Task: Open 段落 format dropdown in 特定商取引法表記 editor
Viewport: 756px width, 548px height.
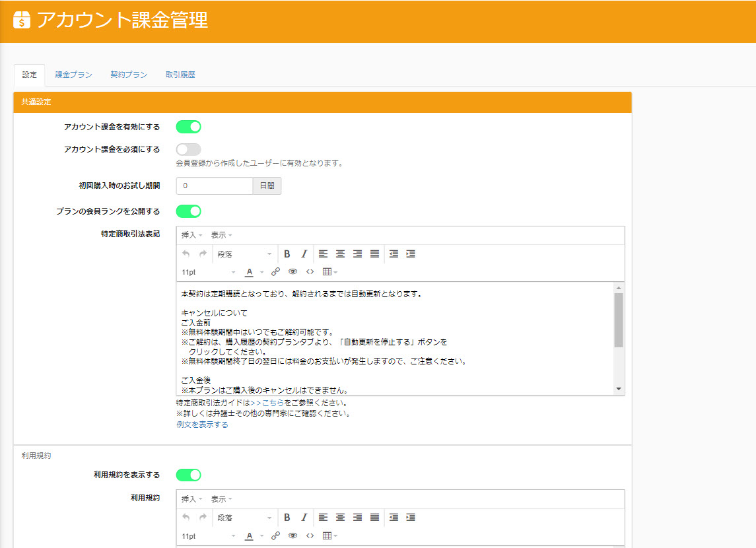Action: pos(244,254)
